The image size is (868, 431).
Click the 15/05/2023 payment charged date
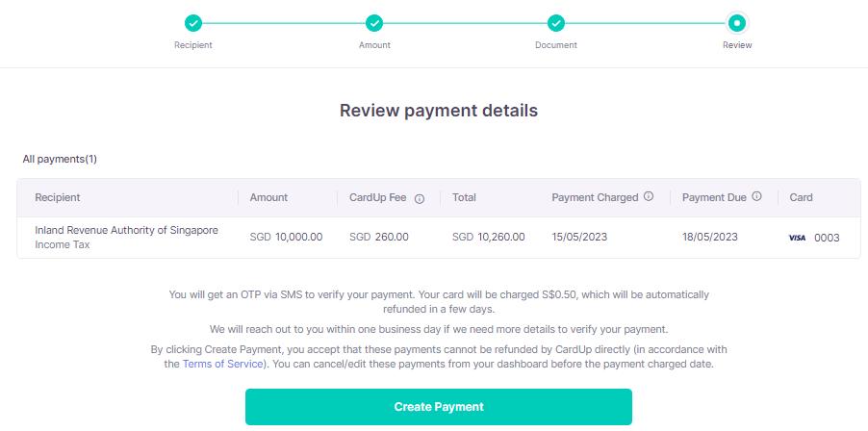point(579,237)
